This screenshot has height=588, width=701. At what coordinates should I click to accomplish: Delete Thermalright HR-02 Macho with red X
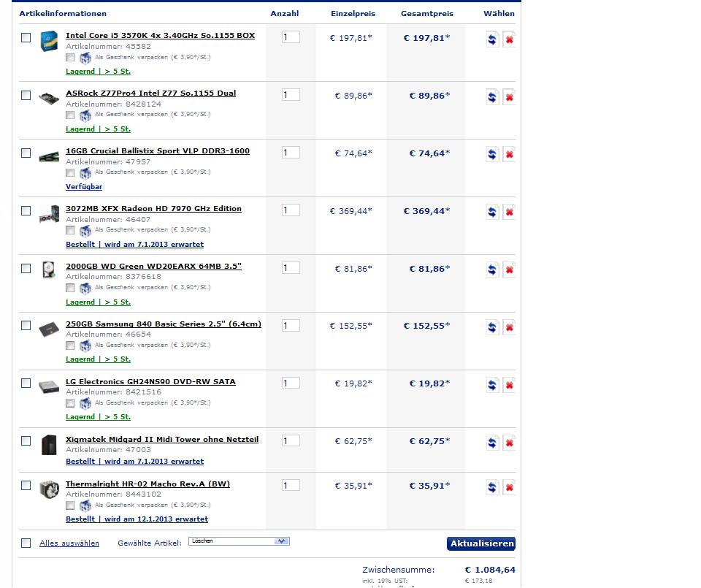tap(509, 487)
